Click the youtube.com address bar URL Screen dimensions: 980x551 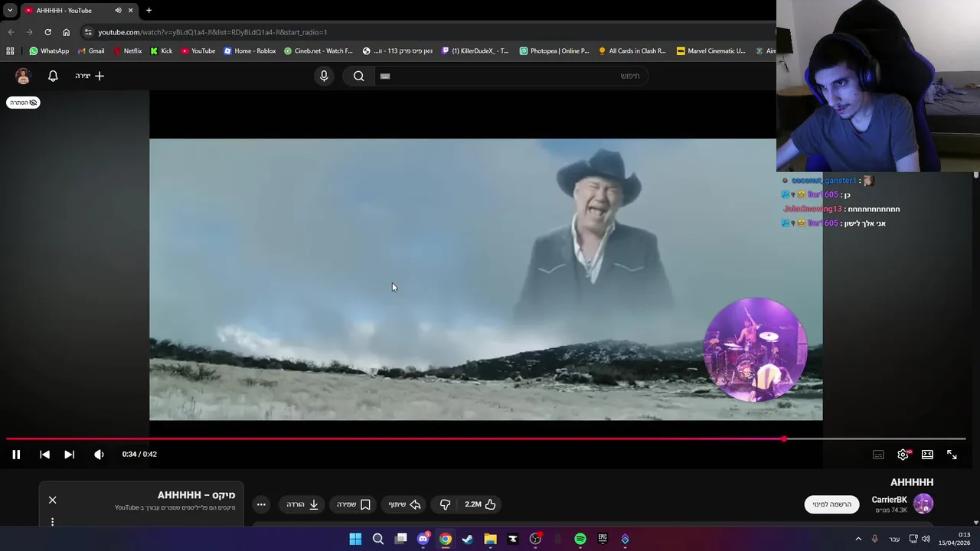tap(212, 32)
